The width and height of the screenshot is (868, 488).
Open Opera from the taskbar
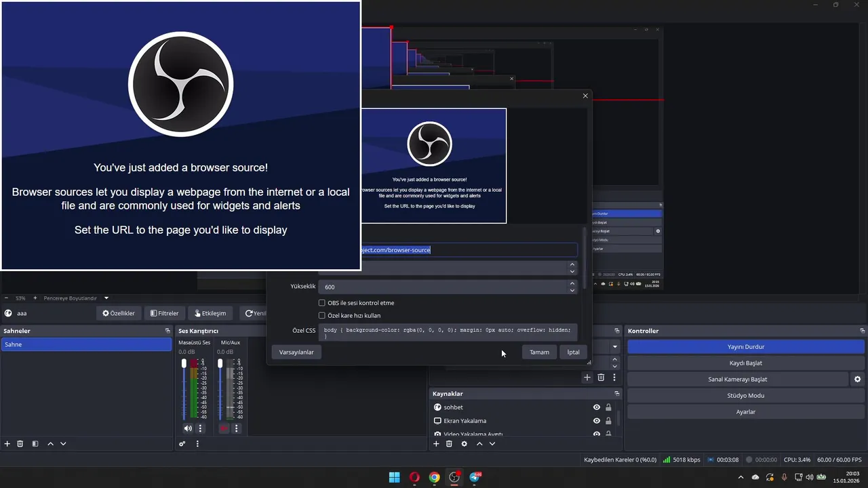tap(414, 477)
